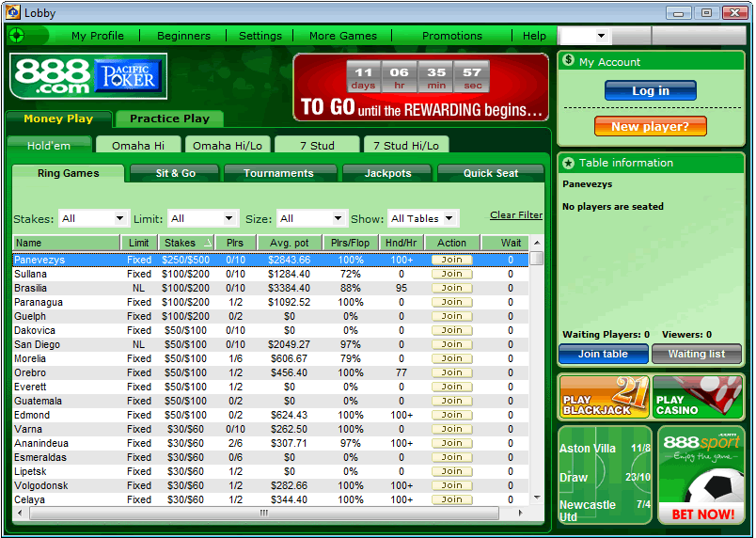Join the San Diego table
This screenshot has height=538, width=756.
pyautogui.click(x=451, y=344)
